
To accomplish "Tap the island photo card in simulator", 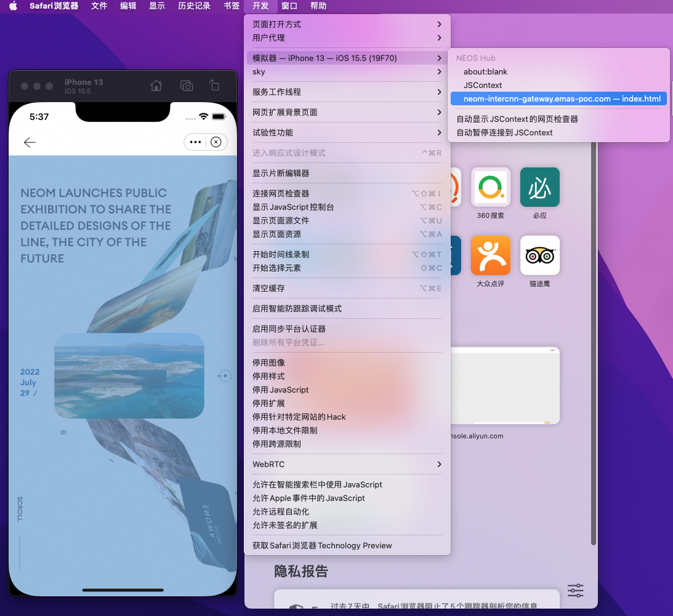I will click(x=129, y=375).
